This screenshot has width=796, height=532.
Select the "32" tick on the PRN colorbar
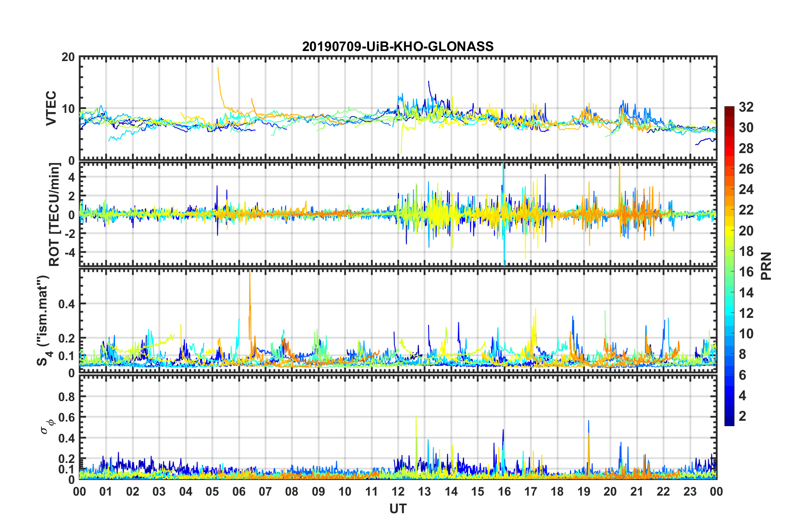[x=746, y=107]
